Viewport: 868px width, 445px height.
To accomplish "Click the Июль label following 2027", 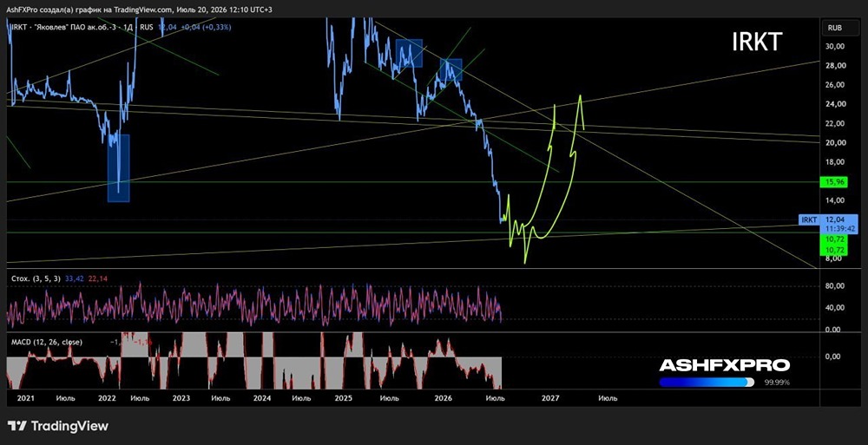I will pyautogui.click(x=608, y=398).
